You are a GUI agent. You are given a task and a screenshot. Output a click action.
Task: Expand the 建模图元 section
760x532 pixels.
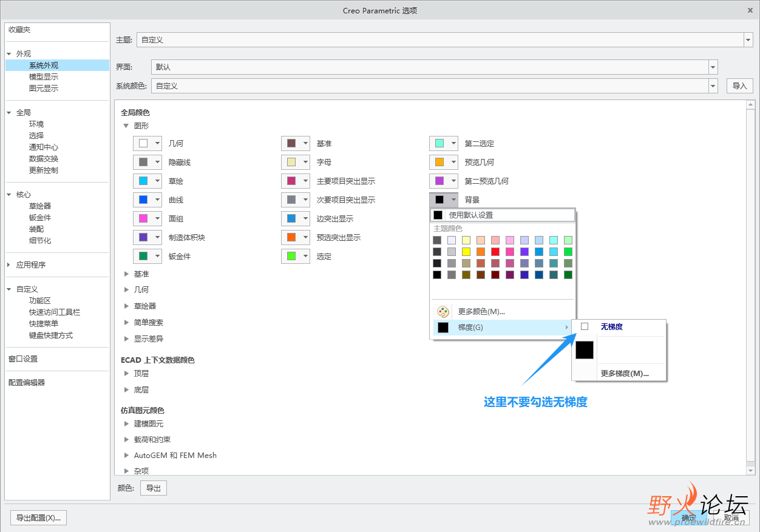[x=126, y=424]
